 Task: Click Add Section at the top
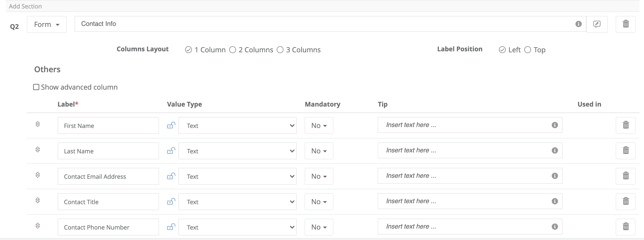25,6
